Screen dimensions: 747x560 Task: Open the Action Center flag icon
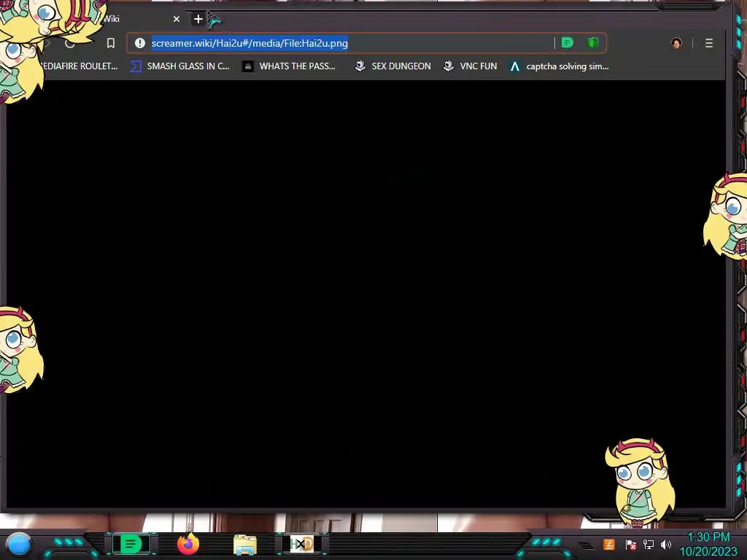(631, 544)
